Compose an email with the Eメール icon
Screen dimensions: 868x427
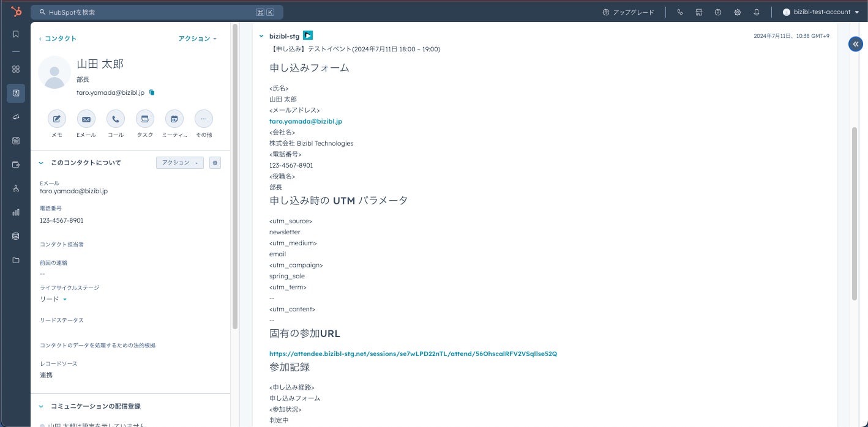(86, 119)
